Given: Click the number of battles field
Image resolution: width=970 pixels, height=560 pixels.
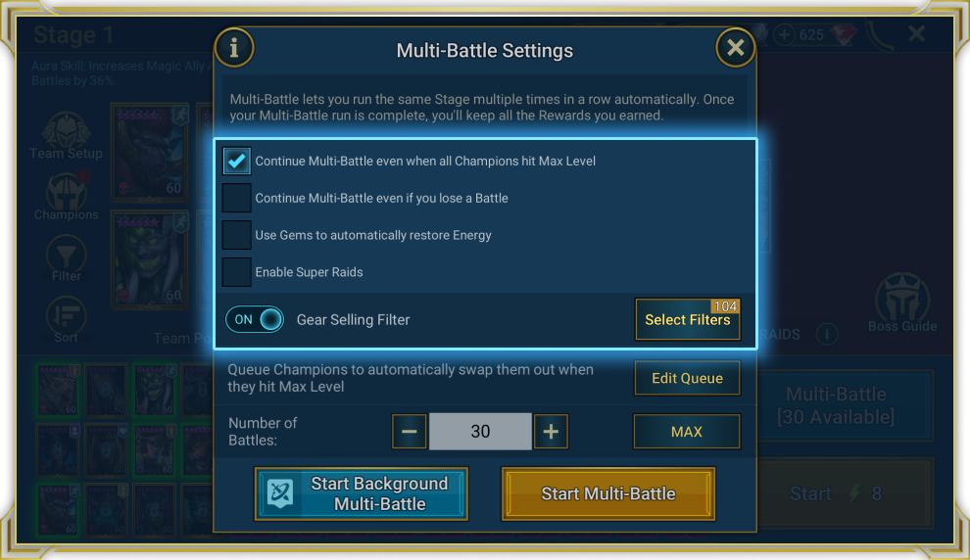Looking at the screenshot, I should click(x=480, y=432).
